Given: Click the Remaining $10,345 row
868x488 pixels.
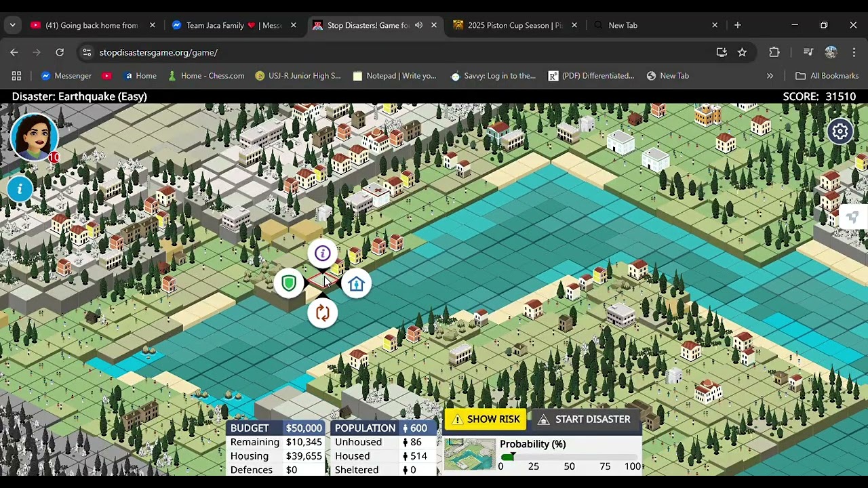Looking at the screenshot, I should 276,442.
